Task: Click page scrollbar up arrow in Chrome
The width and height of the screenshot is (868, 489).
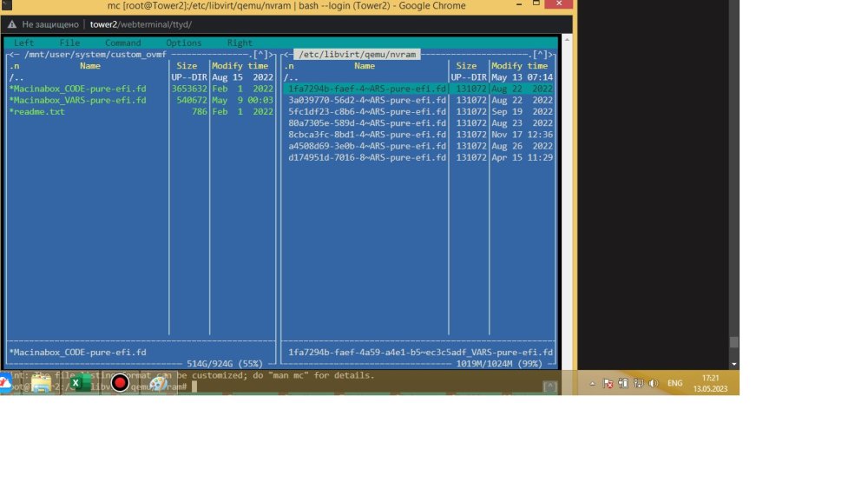Action: (567, 40)
